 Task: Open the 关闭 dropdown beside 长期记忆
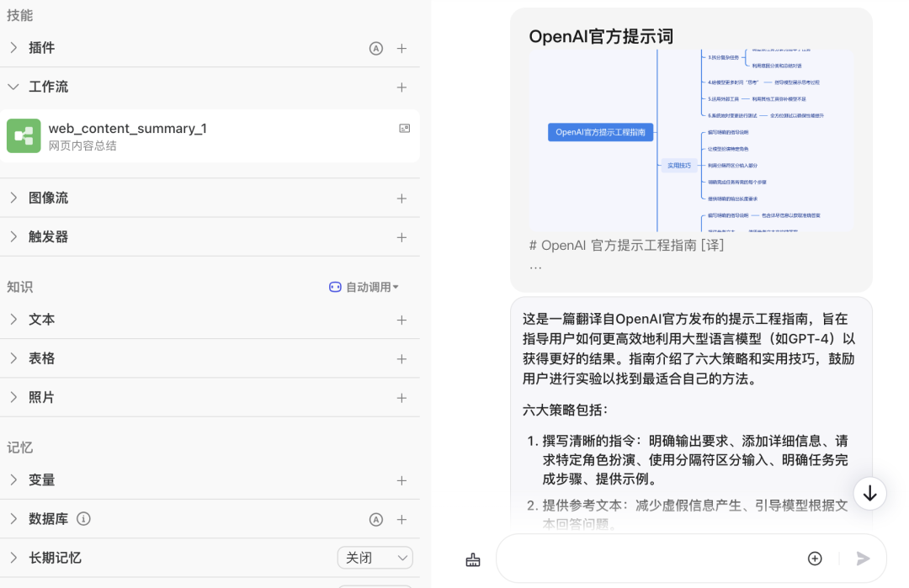pyautogui.click(x=375, y=558)
